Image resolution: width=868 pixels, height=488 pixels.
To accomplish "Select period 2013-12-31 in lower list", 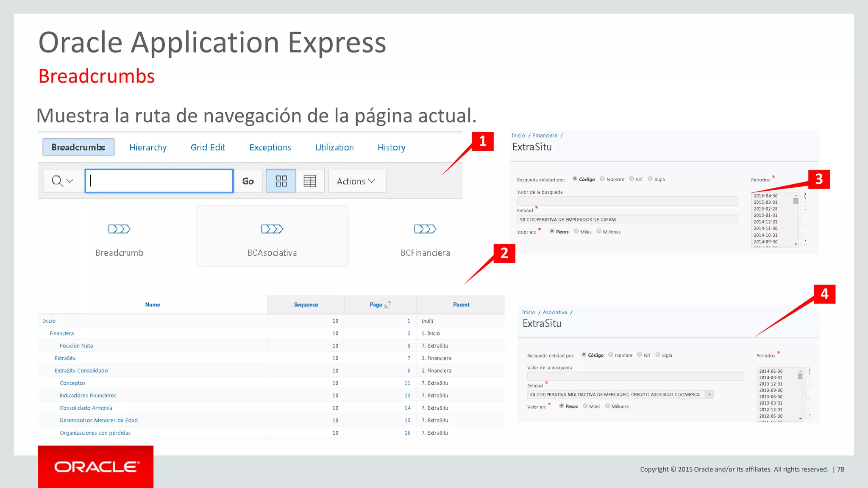I will click(x=771, y=384).
